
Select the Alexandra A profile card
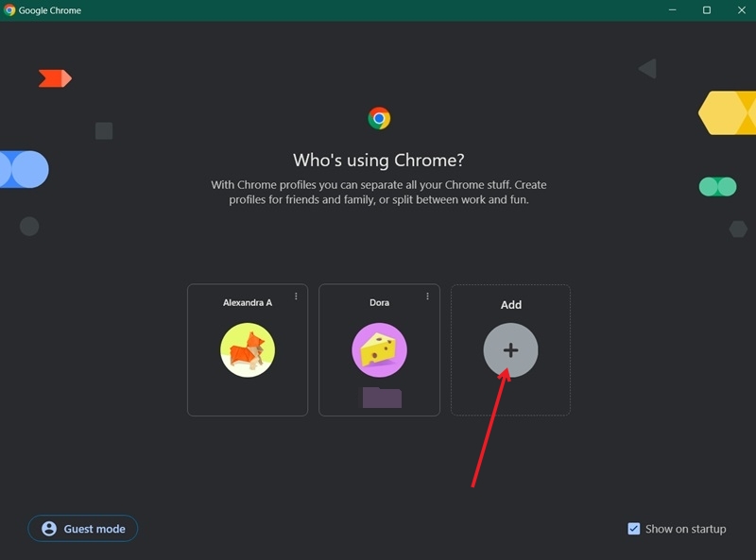[x=247, y=349]
